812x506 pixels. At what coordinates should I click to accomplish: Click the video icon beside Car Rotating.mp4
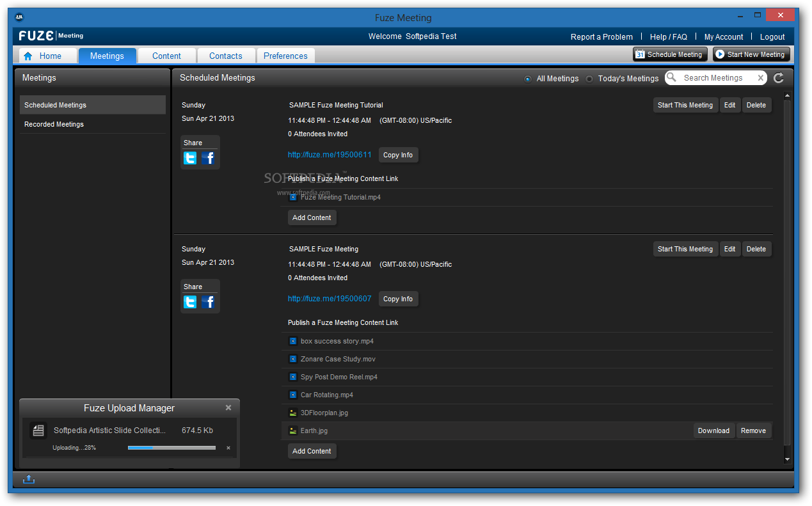tap(293, 395)
